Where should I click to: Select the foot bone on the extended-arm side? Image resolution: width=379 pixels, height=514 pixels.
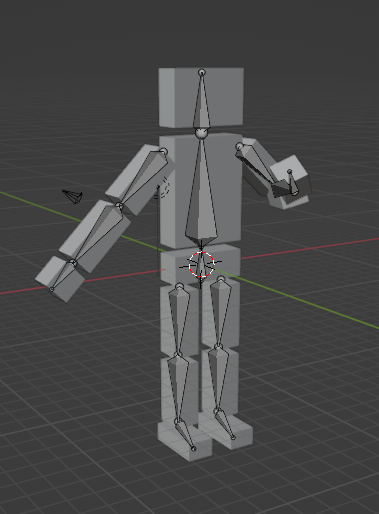pos(185,433)
